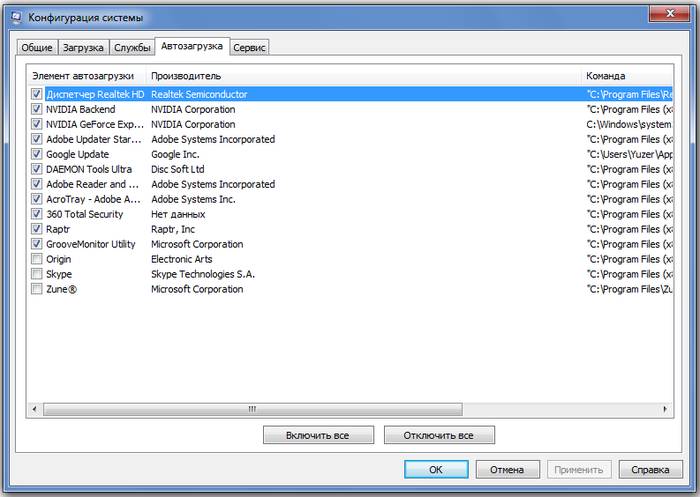
Task: Uncheck the Диспетчер Realtek HD checkbox
Action: tap(37, 94)
